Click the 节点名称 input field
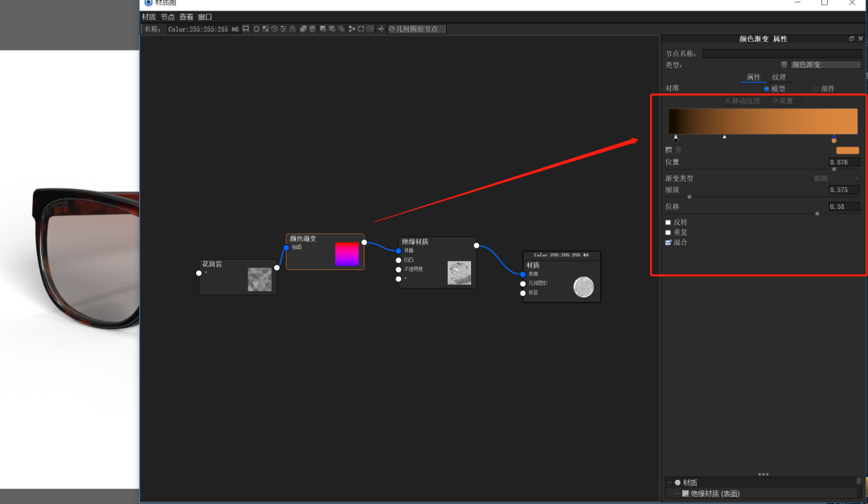868x504 pixels. [782, 54]
